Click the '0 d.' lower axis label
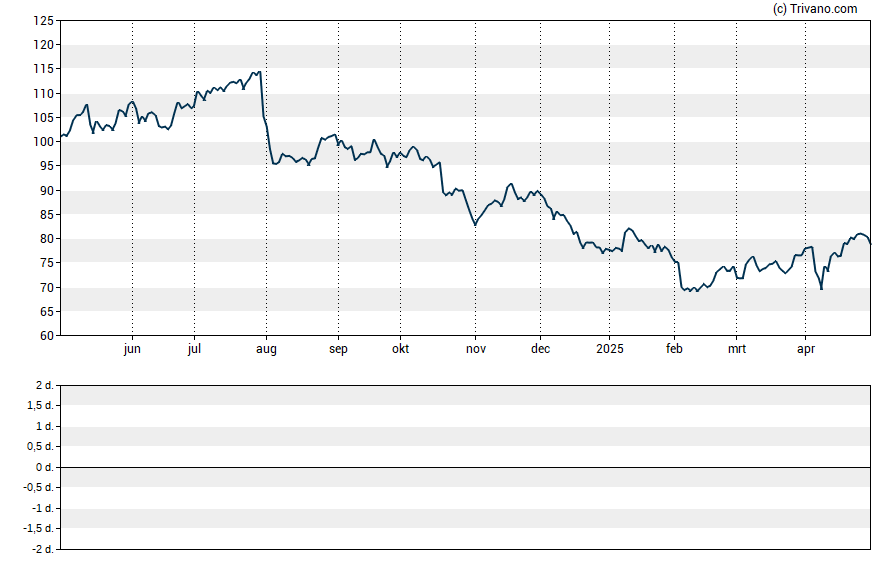The width and height of the screenshot is (888, 565). 45,468
